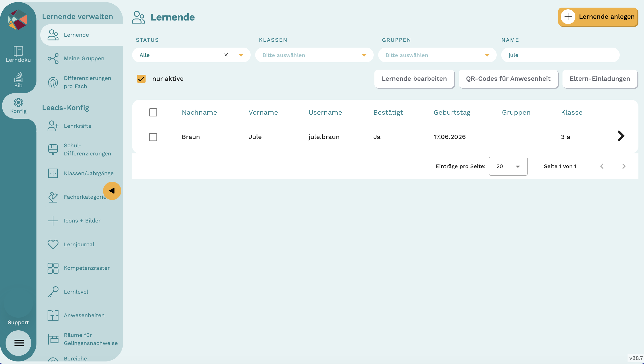Screen dimensions: 644x364
Task: Click plus icon in Lernende anlegen
Action: [x=568, y=17]
